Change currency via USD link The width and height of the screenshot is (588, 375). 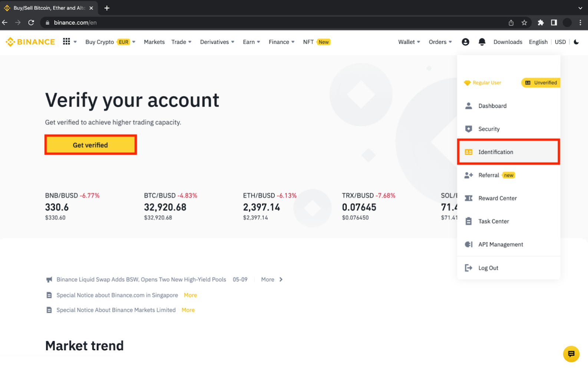[x=560, y=42]
